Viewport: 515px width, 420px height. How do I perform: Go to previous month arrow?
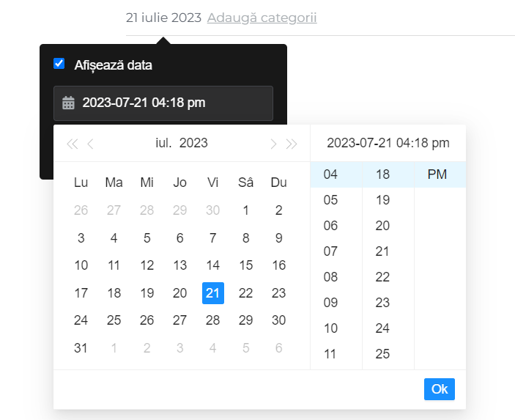click(90, 144)
